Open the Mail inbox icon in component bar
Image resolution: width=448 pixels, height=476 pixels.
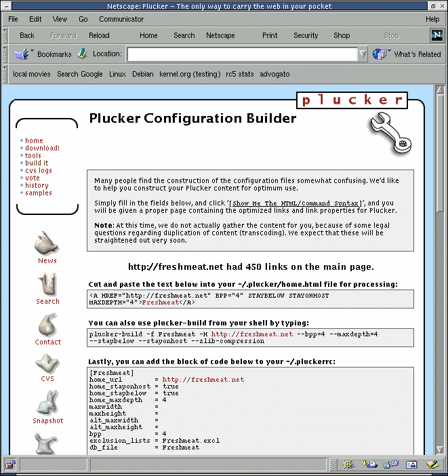pos(369,464)
